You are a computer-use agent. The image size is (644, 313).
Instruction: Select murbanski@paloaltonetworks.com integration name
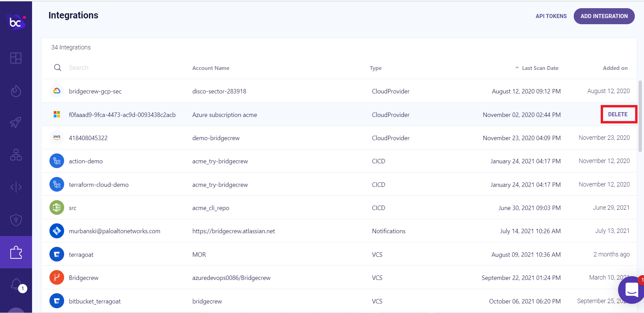114,231
